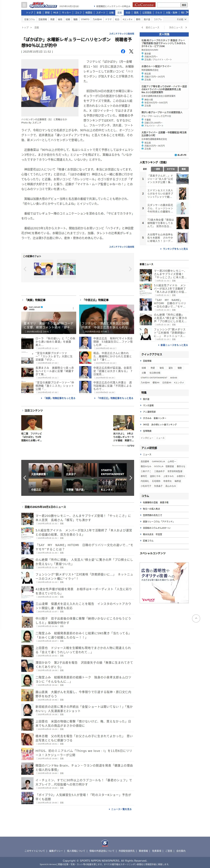Viewport: 210px width, 868px height.
Task: Click the Haraisenbon main article photo
Action: click(50, 88)
